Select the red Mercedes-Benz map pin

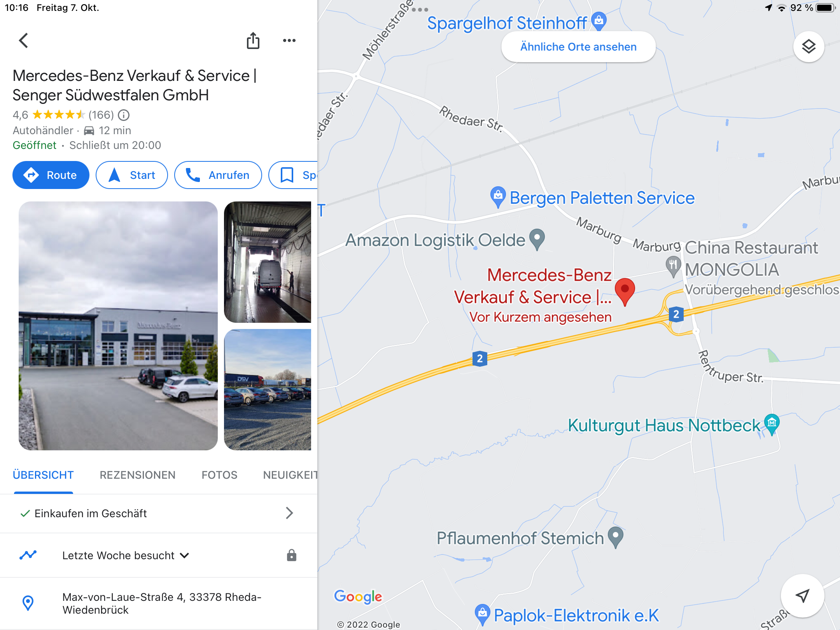(x=625, y=292)
